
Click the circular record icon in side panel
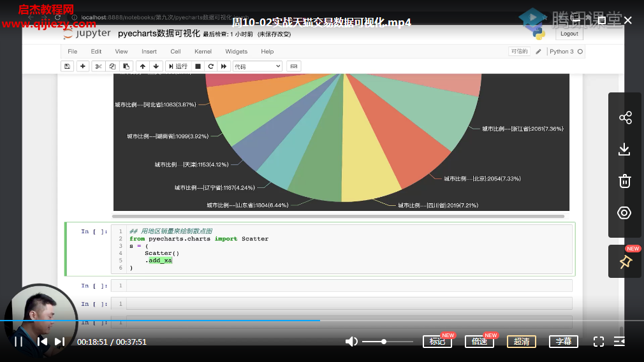pyautogui.click(x=624, y=213)
